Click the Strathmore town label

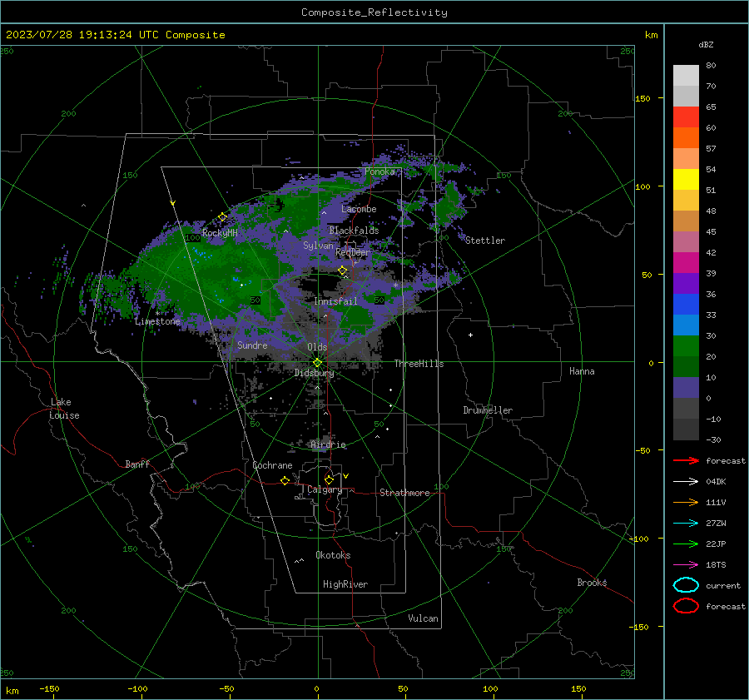point(404,493)
